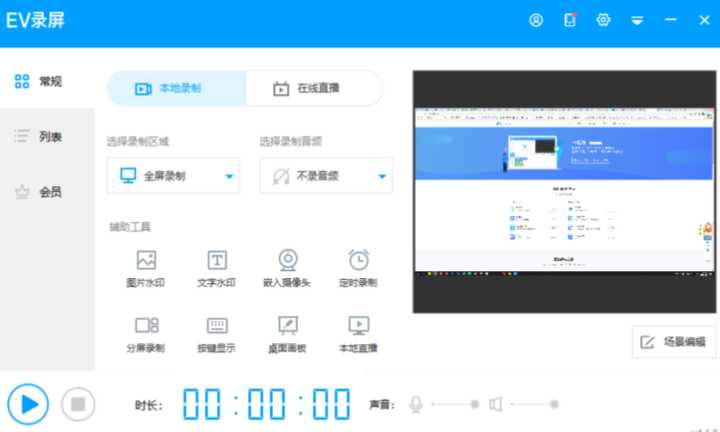Adjust the microphone volume slider
This screenshot has height=432, width=720.
455,404
